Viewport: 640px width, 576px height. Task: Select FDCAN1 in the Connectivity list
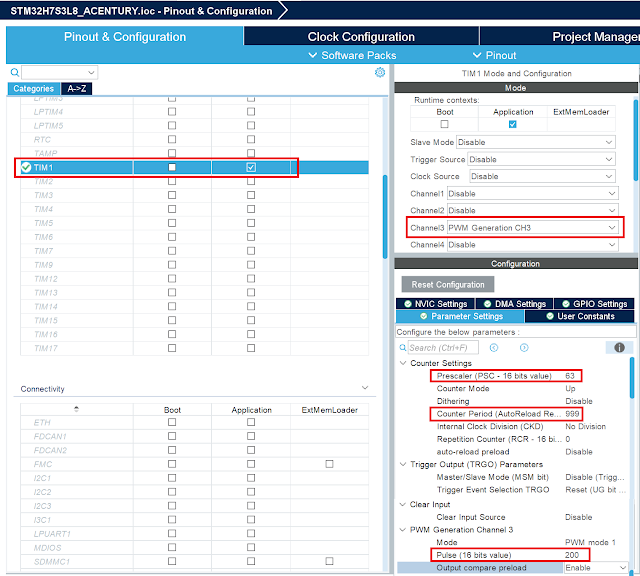coord(50,436)
